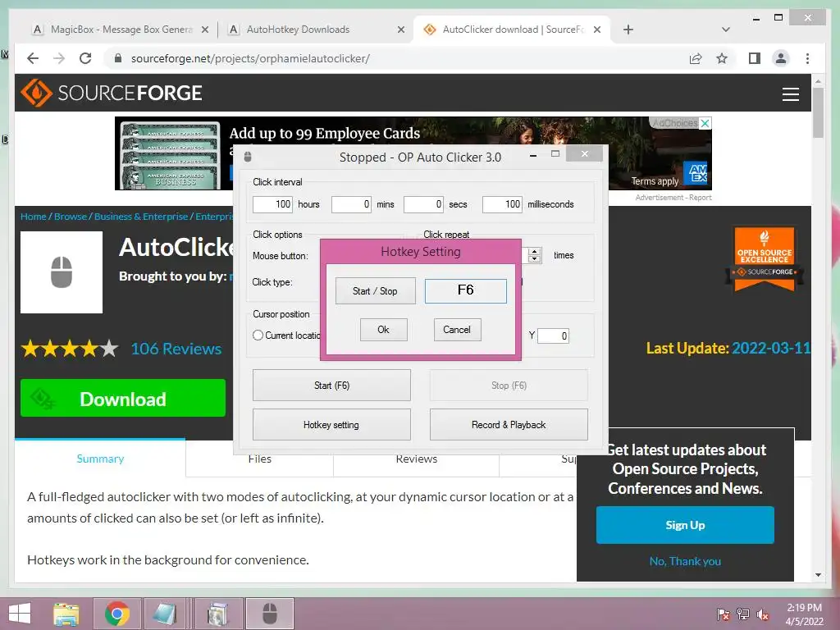Image resolution: width=840 pixels, height=630 pixels.
Task: Reload the page
Action: click(85, 58)
